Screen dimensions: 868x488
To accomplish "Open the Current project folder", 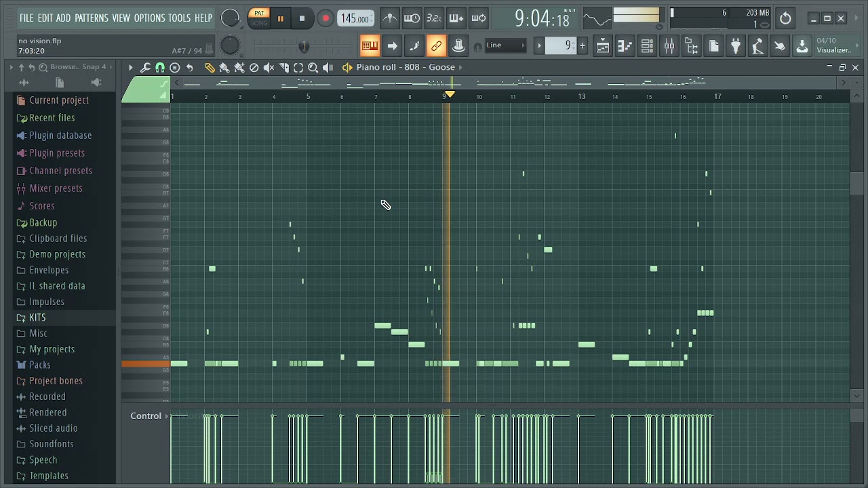I will point(59,100).
